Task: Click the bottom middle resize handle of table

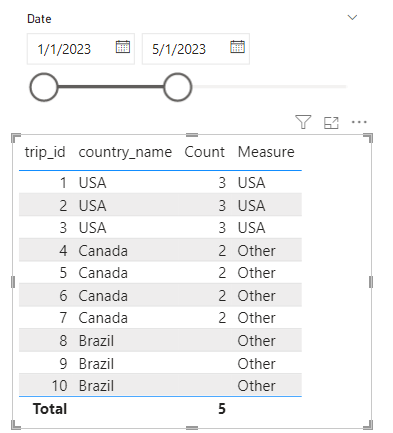Action: tap(192, 428)
